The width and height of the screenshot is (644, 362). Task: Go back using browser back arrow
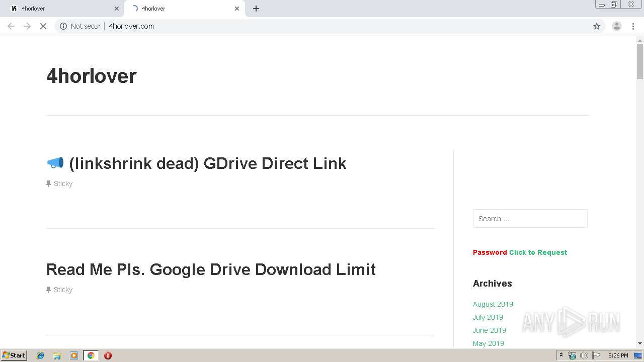(11, 26)
